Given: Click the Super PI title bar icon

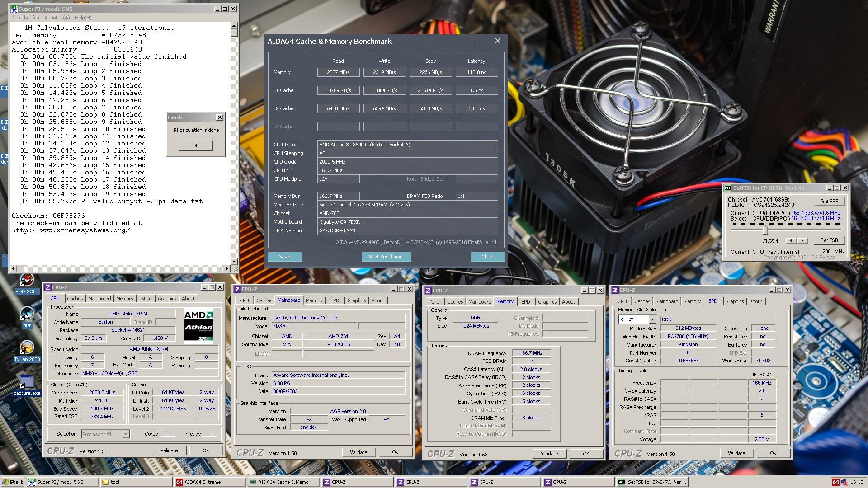Looking at the screenshot, I should 14,9.
